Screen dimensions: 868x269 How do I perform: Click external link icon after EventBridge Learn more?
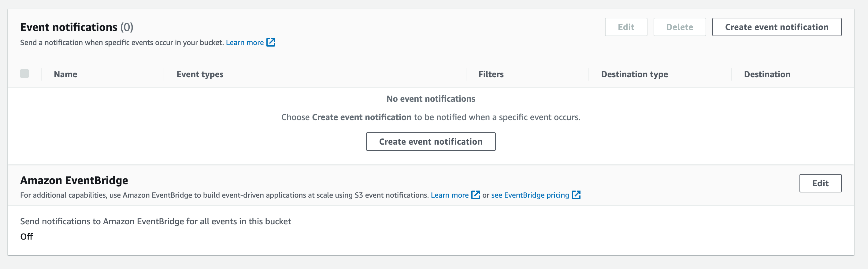click(x=476, y=195)
